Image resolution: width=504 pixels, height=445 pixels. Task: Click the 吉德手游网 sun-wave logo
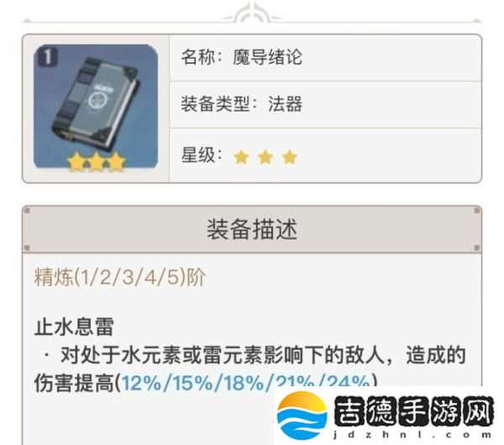[302, 415]
